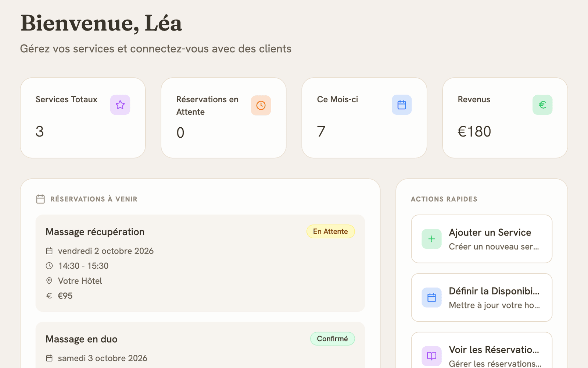The image size is (588, 368).
Task: Open the Massage récupération booking title
Action: pos(95,232)
